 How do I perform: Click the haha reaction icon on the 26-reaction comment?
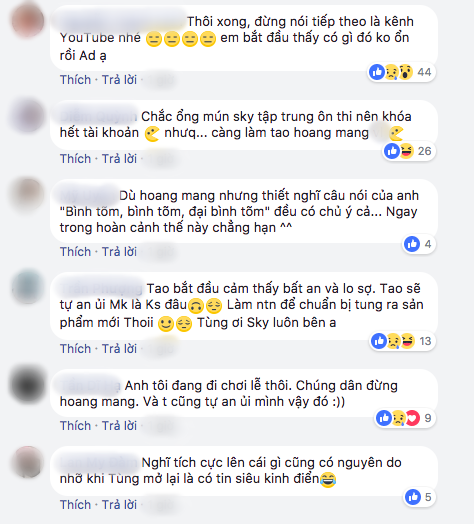coord(406,151)
